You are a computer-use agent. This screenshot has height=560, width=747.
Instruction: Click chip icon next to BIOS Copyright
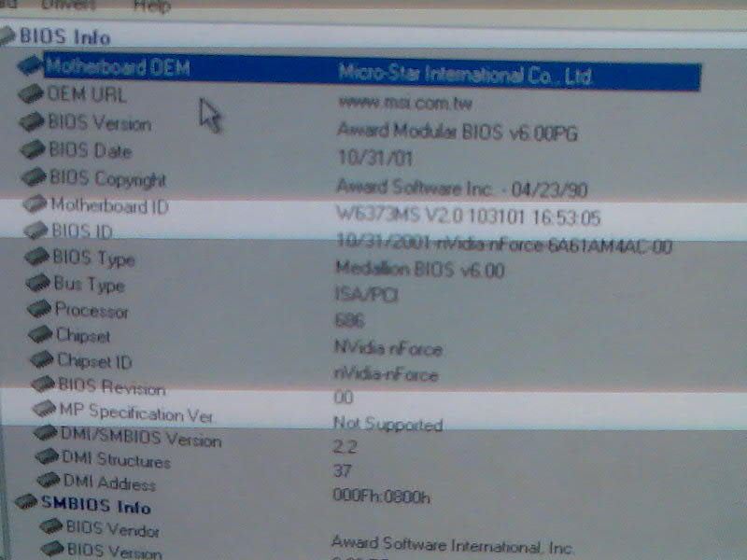point(34,177)
